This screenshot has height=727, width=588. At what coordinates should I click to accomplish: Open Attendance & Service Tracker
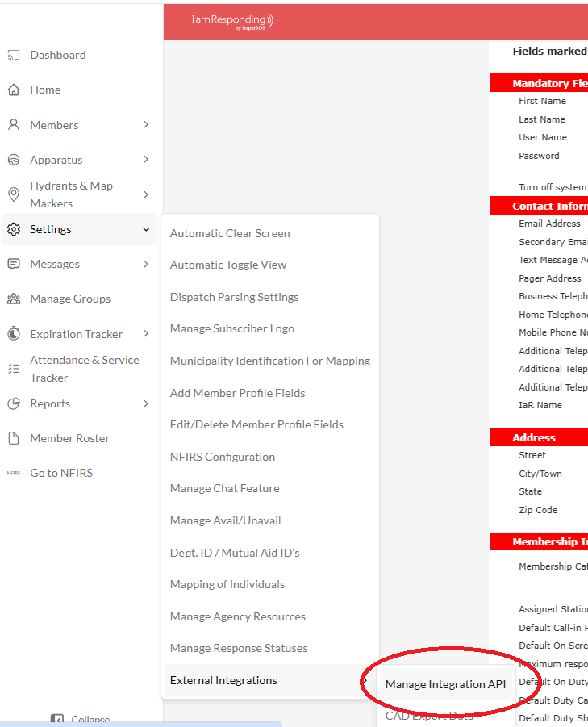(85, 369)
